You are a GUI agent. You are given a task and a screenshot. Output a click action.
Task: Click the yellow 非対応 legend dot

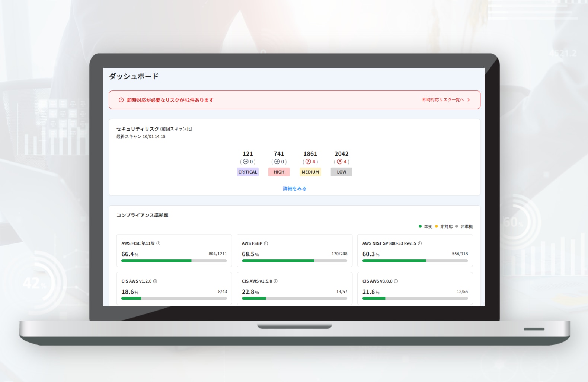pos(437,226)
